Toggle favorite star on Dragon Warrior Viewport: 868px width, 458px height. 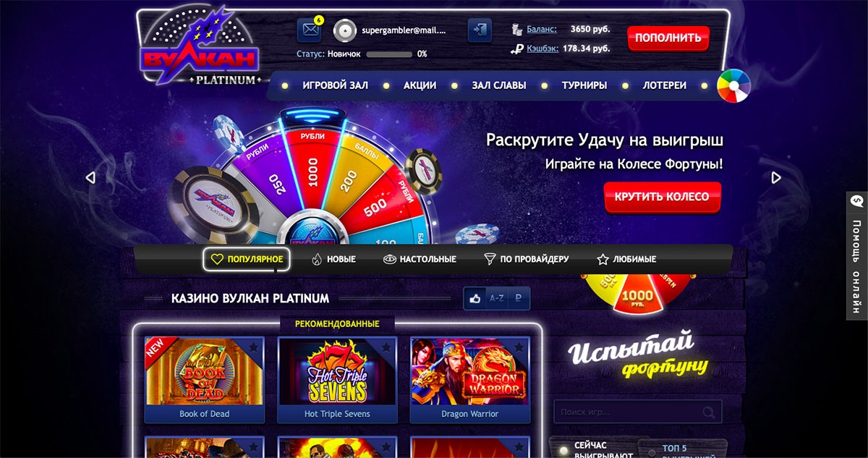519,347
